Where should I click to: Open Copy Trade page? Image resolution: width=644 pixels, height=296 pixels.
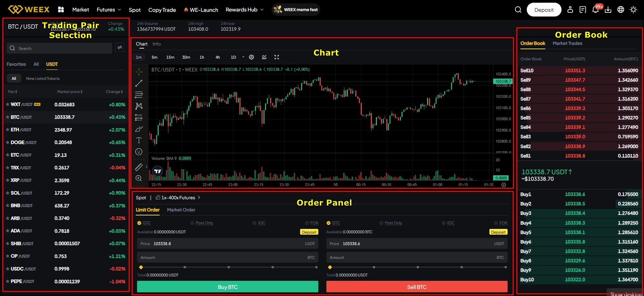[162, 10]
